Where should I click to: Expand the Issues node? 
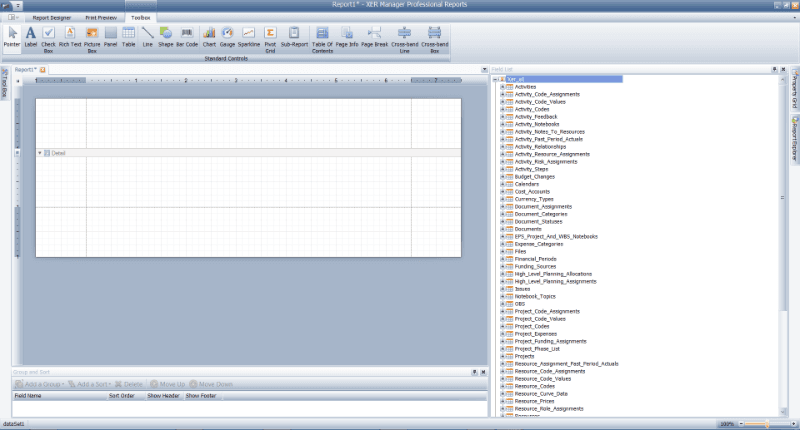coord(502,289)
